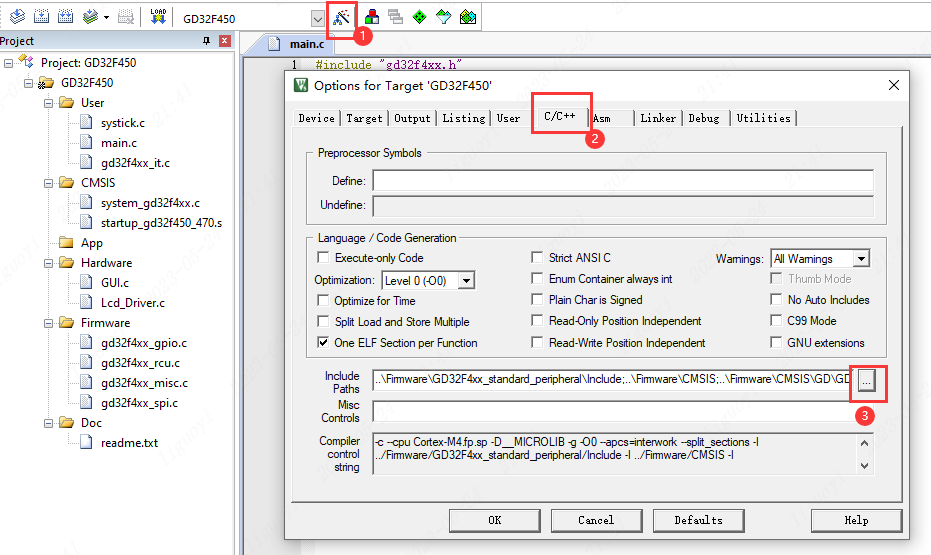Collapse the CMSIS folder in tree
The image size is (931, 555).
click(49, 183)
